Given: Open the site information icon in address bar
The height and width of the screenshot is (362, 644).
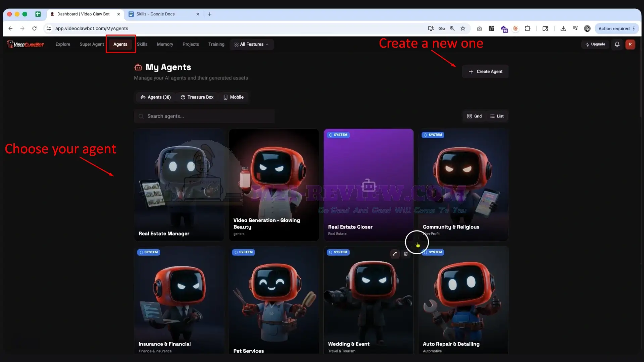Looking at the screenshot, I should pos(49,29).
